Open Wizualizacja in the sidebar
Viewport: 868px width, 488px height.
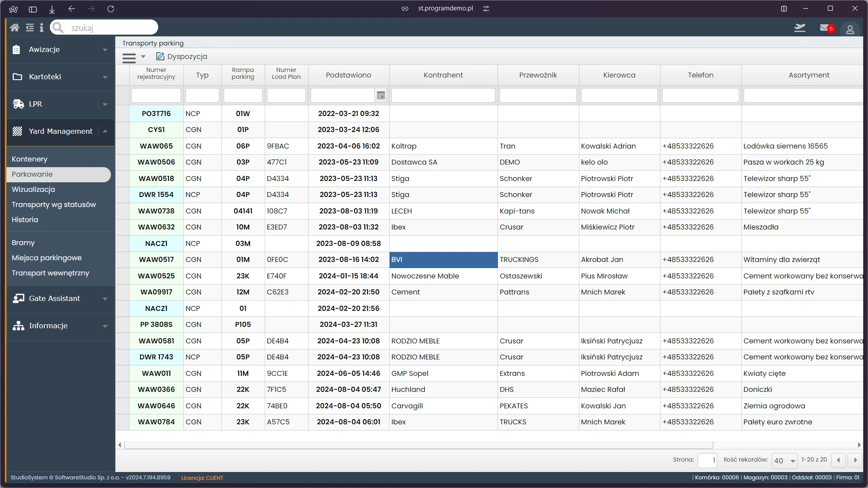(33, 189)
